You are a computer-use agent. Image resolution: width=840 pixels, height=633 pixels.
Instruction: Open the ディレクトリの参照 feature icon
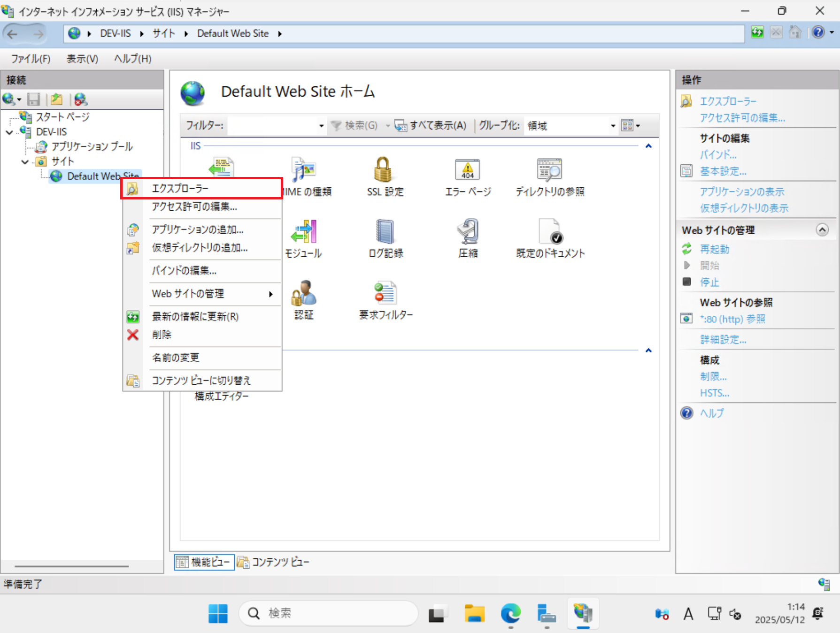pos(550,176)
